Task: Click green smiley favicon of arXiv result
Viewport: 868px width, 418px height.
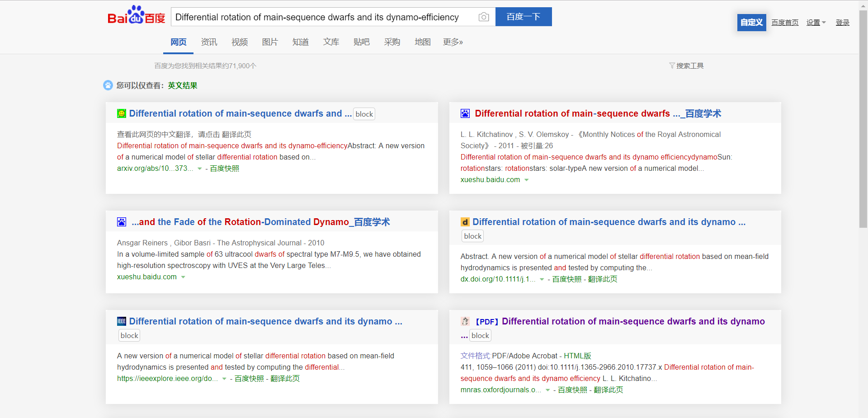Action: [x=122, y=113]
